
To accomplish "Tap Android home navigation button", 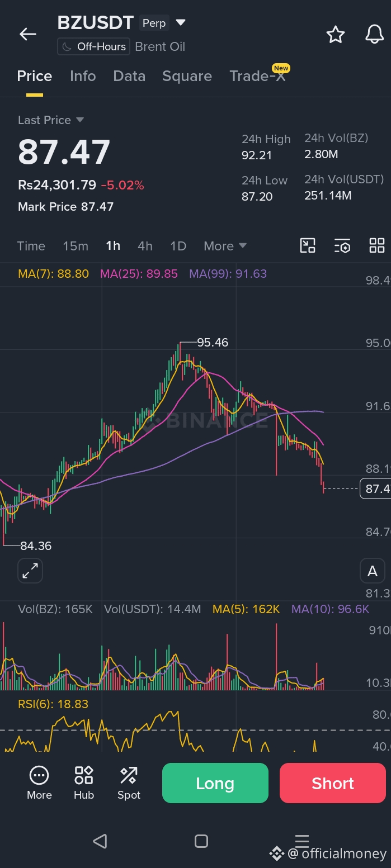I will 201,841.
